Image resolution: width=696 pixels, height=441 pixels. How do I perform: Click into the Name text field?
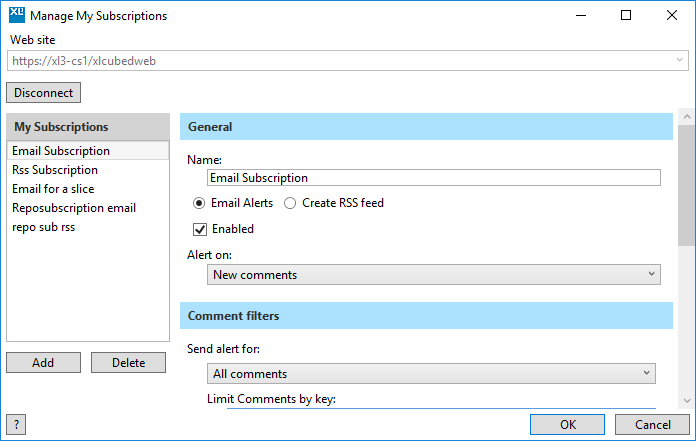point(434,178)
